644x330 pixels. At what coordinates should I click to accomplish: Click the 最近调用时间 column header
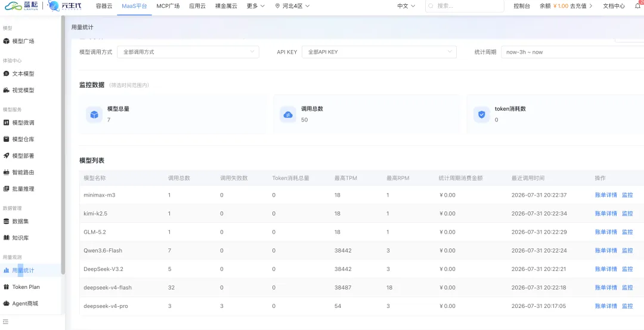pos(528,178)
